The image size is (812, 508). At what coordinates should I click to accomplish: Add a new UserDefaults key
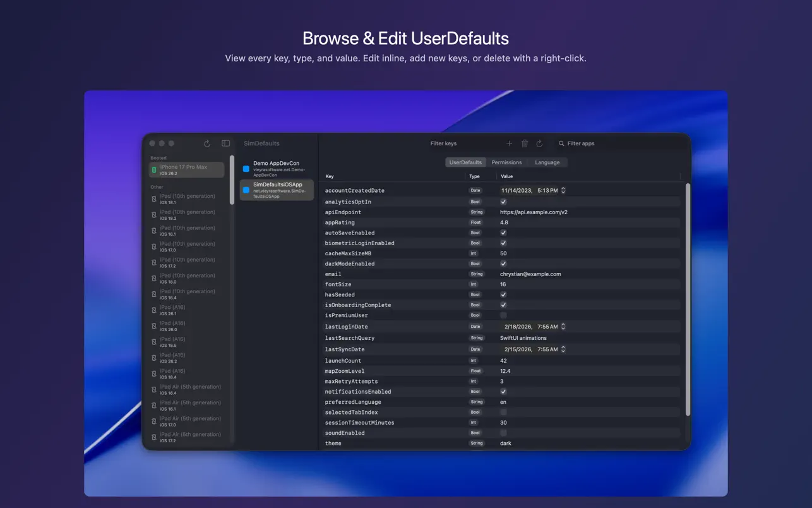coord(510,143)
